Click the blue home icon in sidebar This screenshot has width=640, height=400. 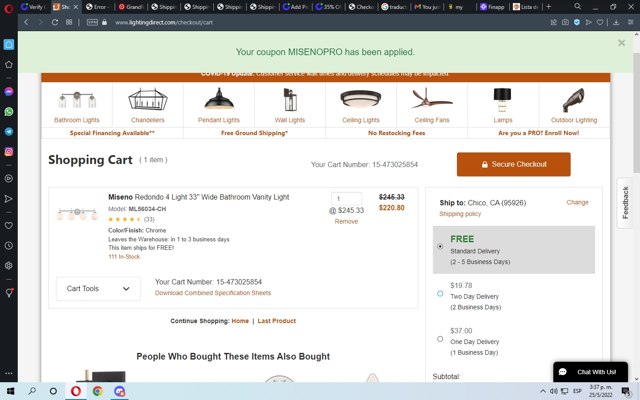click(9, 44)
